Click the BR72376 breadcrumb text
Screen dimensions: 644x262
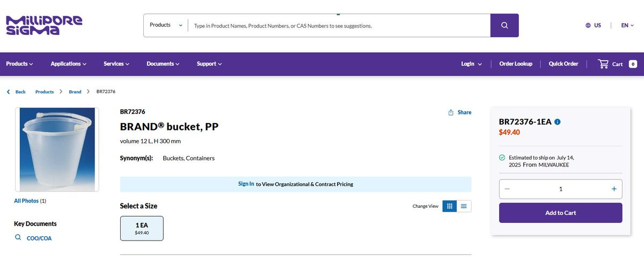click(x=106, y=92)
